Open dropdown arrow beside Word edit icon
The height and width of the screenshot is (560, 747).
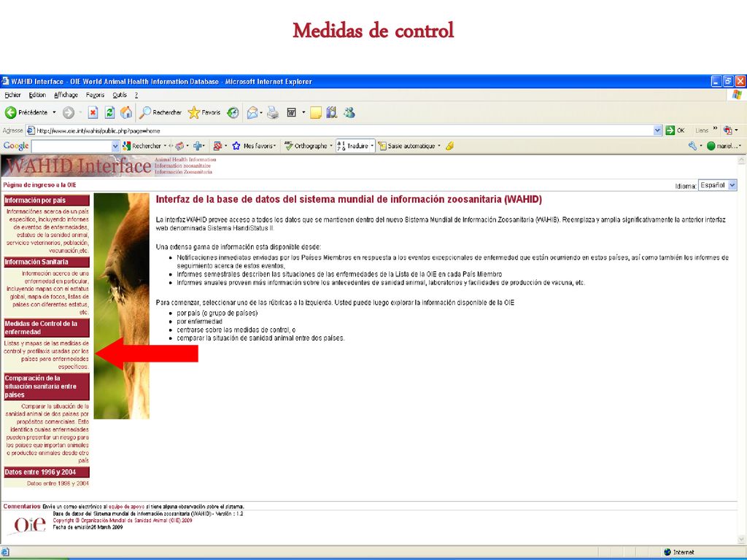point(303,113)
